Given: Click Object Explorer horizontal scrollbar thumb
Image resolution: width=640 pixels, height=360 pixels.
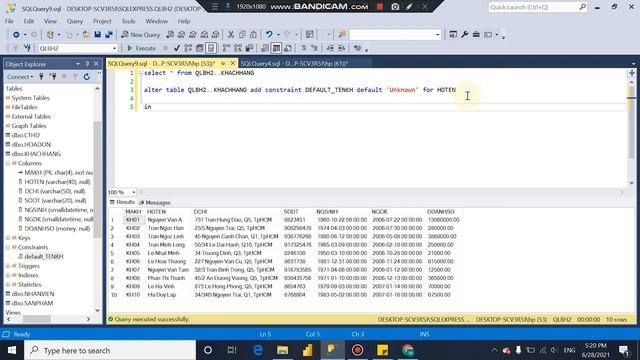Looking at the screenshot, I should tap(37, 319).
